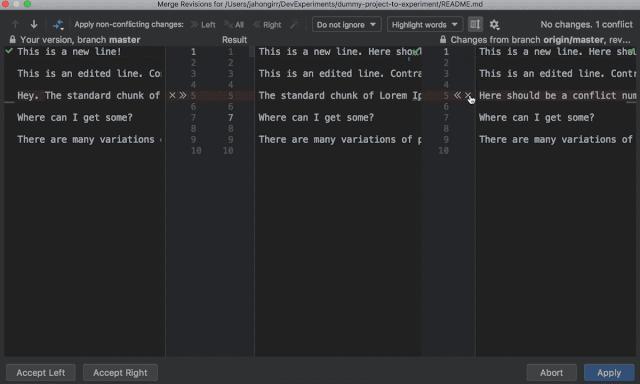Toggle synchronized scrolling columns icon
This screenshot has width=640, height=384.
tap(475, 24)
